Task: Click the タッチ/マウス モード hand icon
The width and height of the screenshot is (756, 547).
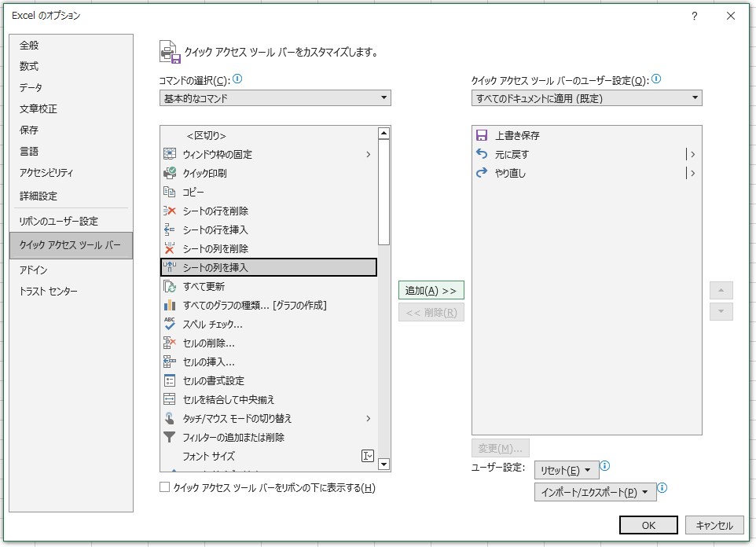Action: coord(170,418)
